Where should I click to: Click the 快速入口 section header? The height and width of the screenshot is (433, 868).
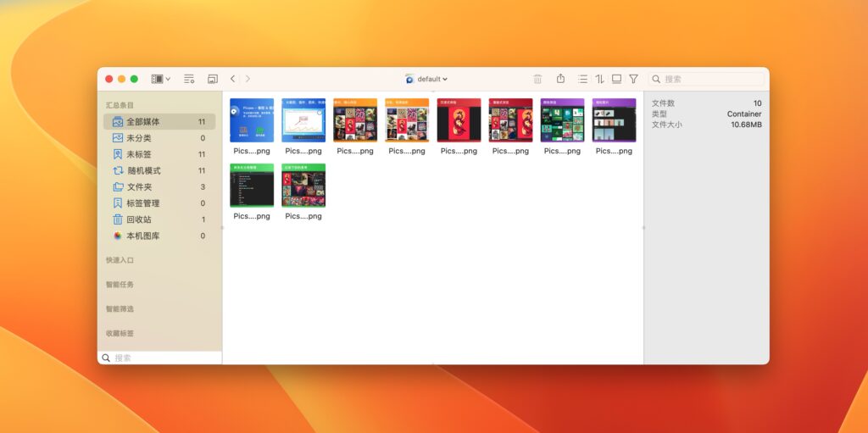click(120, 260)
